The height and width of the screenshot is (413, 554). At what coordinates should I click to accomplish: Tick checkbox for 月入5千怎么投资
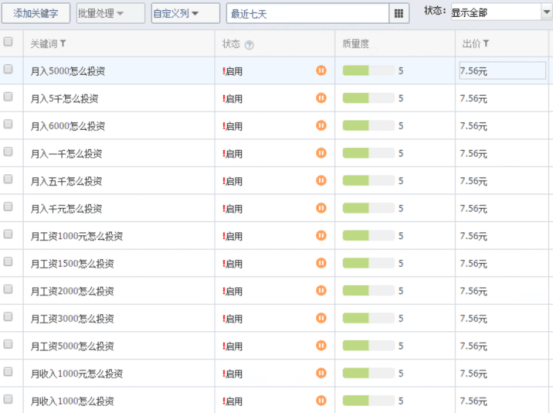[8, 96]
